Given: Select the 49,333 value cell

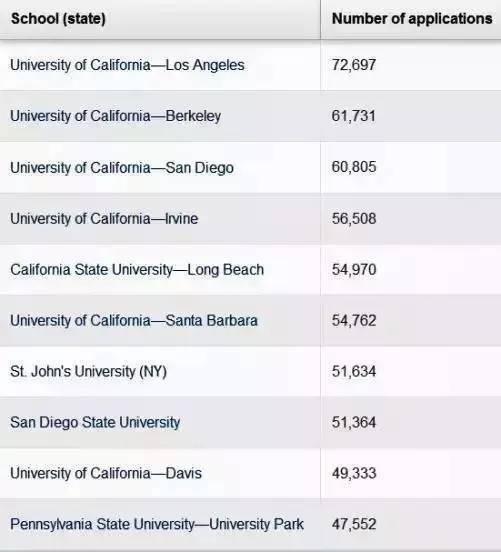Looking at the screenshot, I should tap(354, 473).
